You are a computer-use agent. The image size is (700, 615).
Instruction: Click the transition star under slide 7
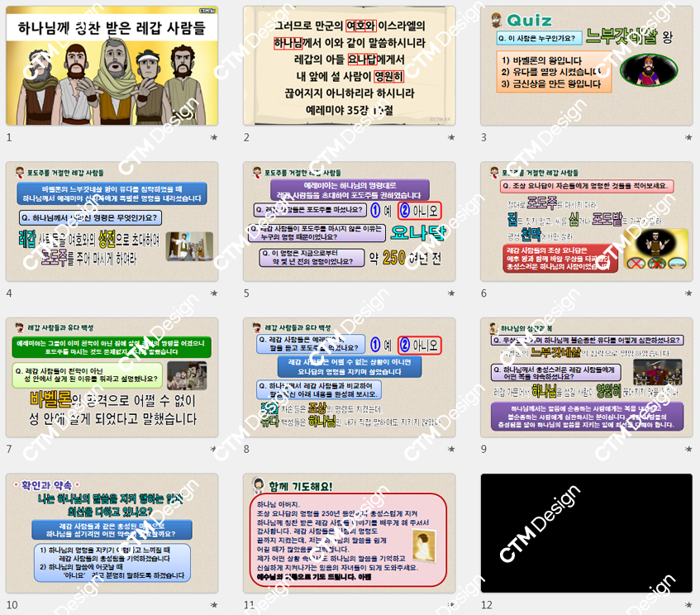tap(214, 450)
